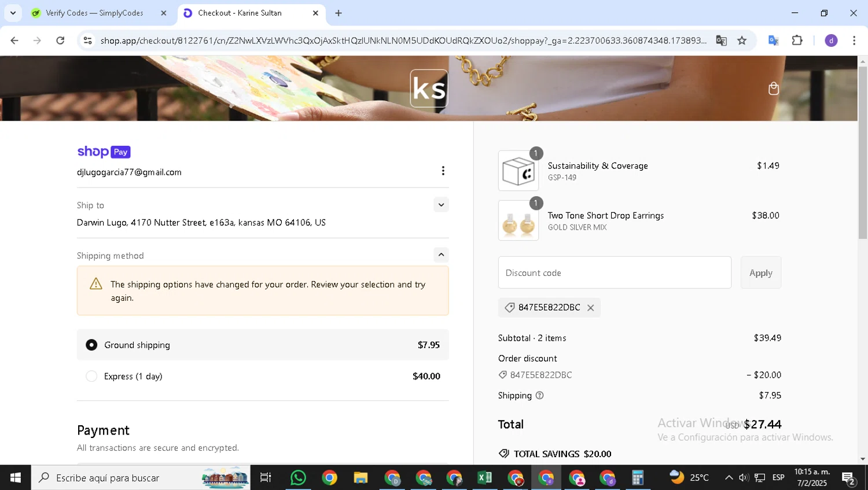The image size is (868, 490).
Task: Click into the Discount code field
Action: tap(615, 272)
